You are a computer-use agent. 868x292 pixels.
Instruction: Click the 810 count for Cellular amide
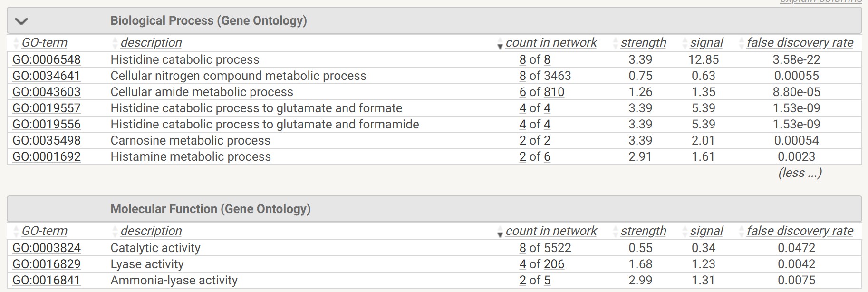pyautogui.click(x=554, y=92)
